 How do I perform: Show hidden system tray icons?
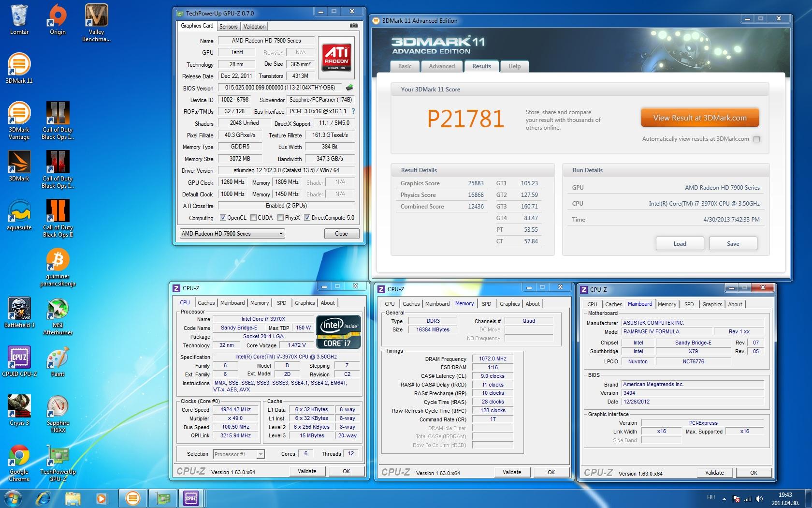coord(724,498)
